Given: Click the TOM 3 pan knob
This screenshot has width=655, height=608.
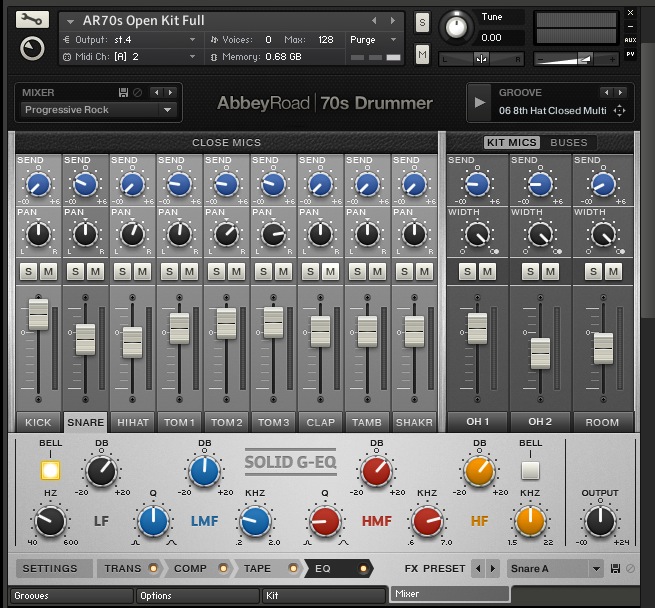Looking at the screenshot, I should point(273,234).
